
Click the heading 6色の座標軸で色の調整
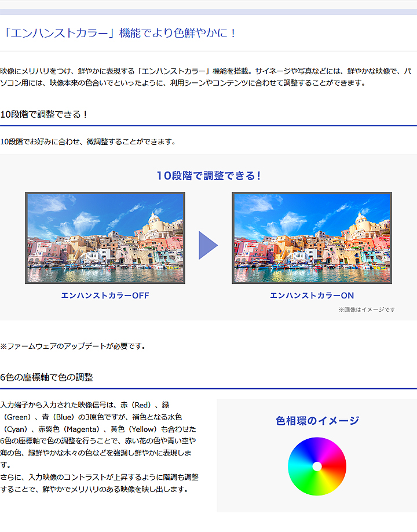[47, 377]
